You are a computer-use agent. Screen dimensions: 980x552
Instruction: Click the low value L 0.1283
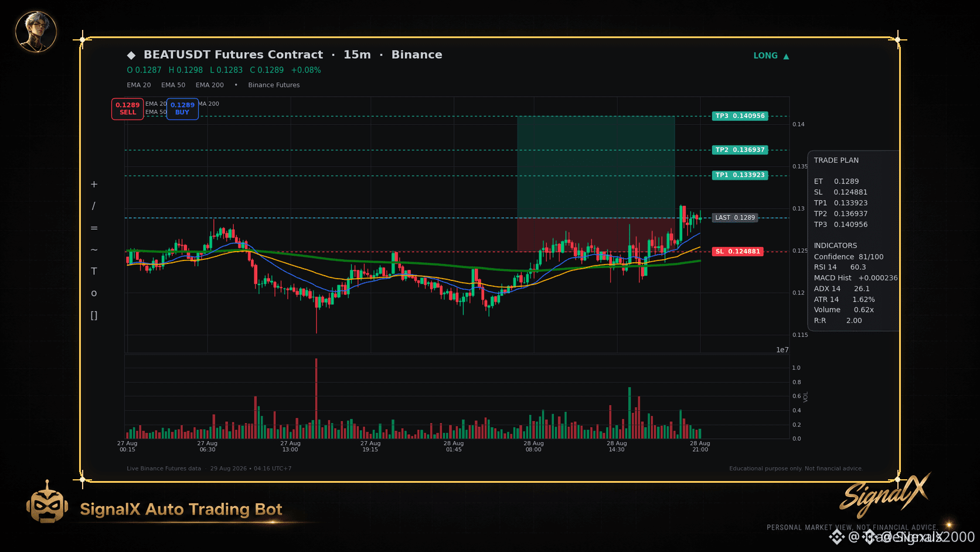[226, 70]
